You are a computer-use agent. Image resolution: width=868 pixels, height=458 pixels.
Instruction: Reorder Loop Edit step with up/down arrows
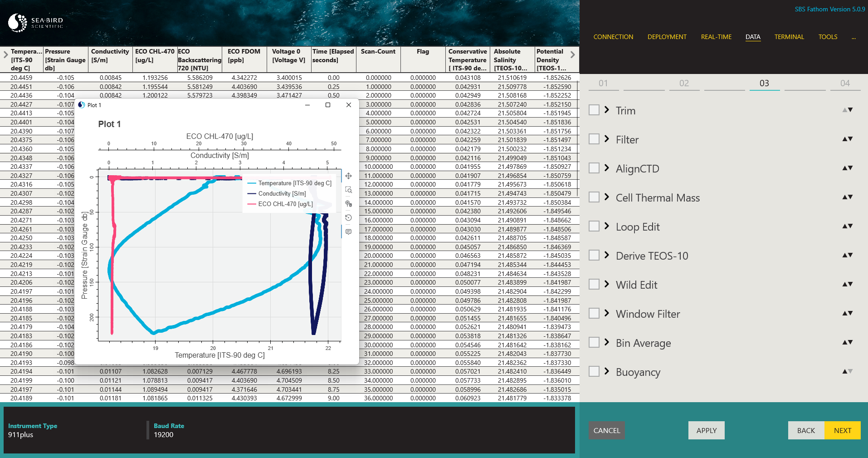click(x=848, y=226)
